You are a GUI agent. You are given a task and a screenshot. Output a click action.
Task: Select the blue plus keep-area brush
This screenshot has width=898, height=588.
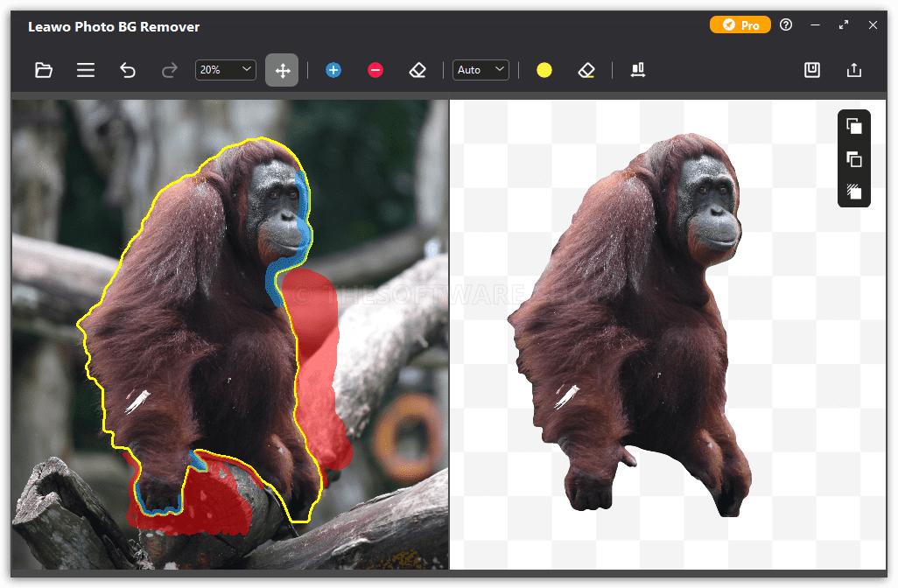point(333,70)
